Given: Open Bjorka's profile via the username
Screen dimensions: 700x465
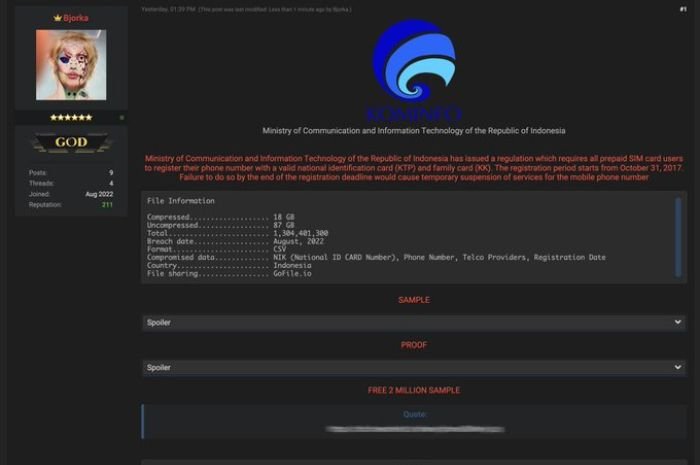Looking at the screenshot, I should (x=76, y=18).
